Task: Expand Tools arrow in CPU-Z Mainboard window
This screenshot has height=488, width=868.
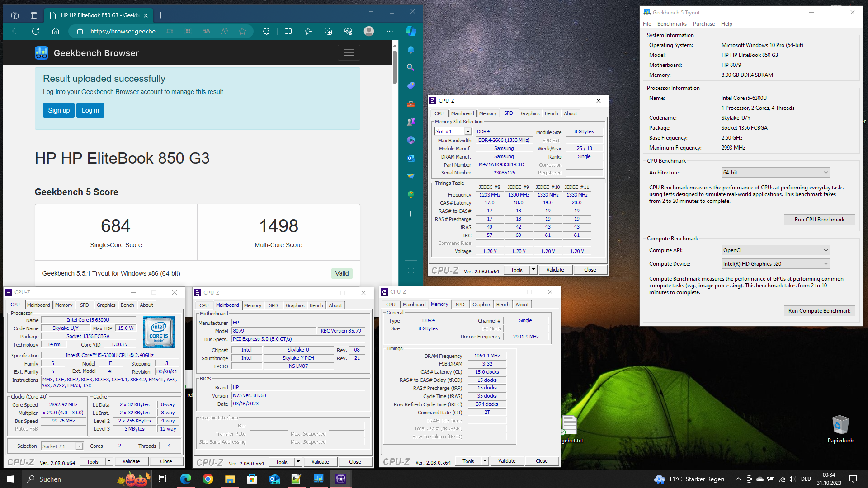Action: pos(298,462)
